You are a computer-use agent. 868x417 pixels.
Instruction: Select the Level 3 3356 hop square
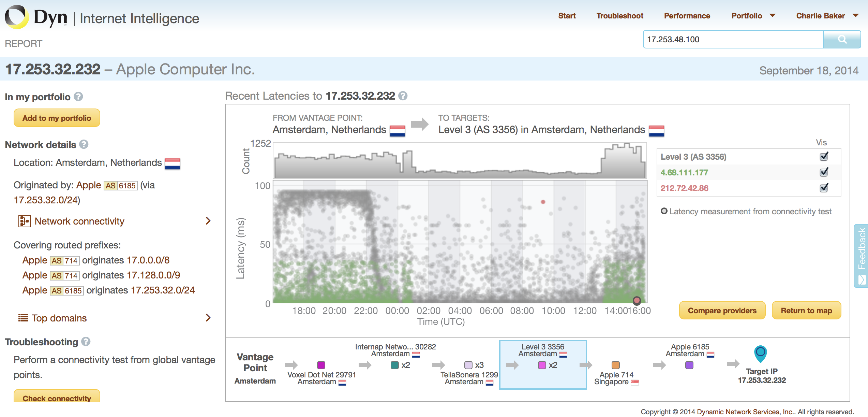coord(542,365)
